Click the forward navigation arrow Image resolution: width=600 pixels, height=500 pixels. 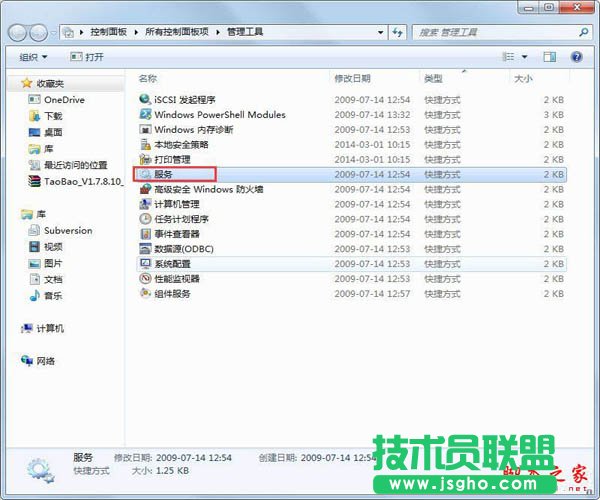click(38, 33)
